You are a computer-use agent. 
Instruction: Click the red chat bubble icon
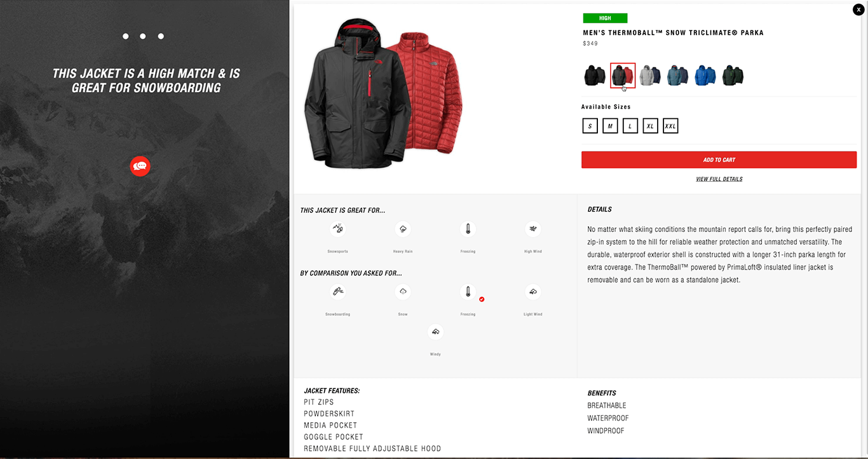[x=140, y=166]
